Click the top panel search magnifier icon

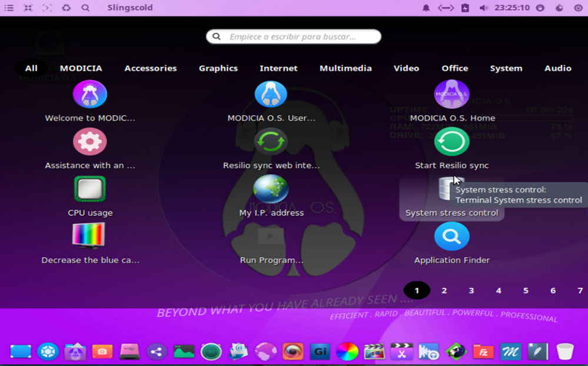pos(85,8)
